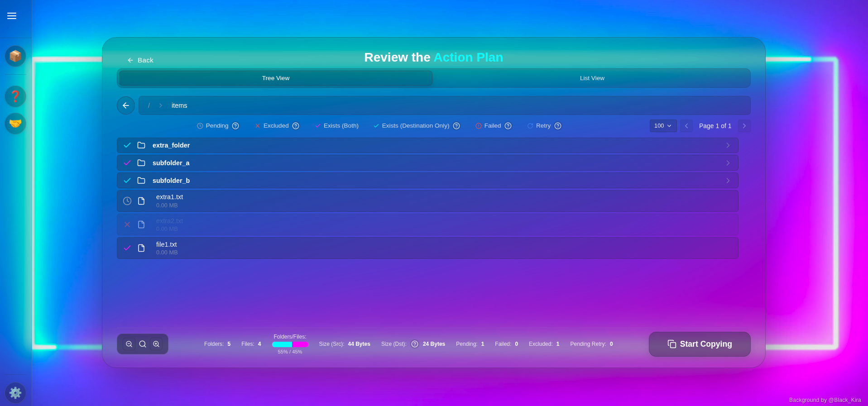Show help for Exists (Destination Only)
Viewport: 868px width, 406px height.
coord(456,126)
